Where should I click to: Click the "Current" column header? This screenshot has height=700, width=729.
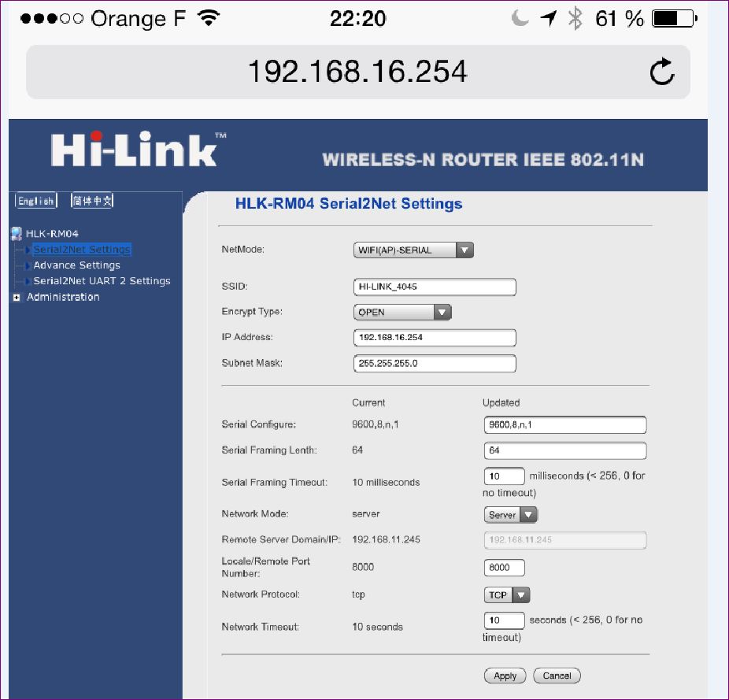point(368,403)
